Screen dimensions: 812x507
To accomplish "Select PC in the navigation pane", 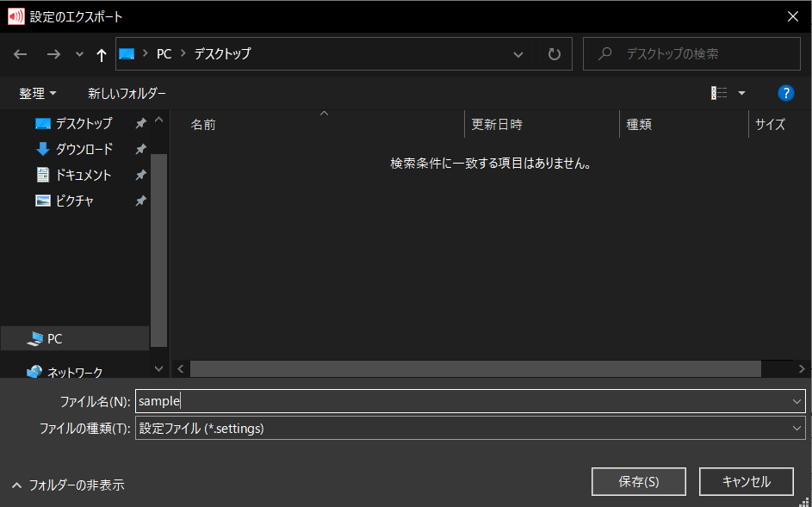I will click(75, 339).
